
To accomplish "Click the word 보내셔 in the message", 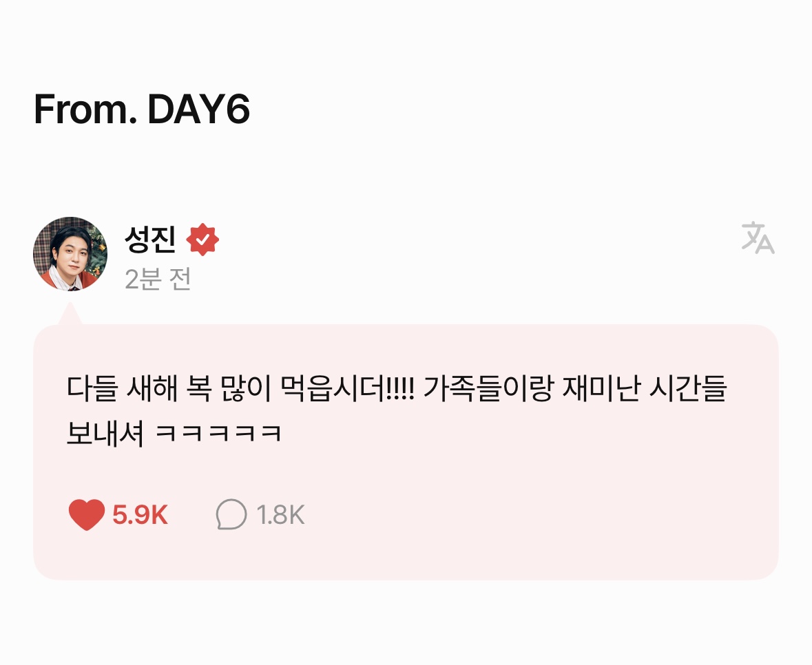I will (x=105, y=433).
